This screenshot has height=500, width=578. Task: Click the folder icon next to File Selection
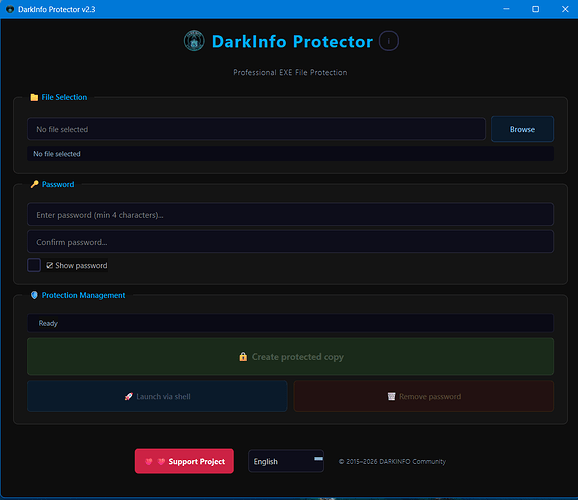(34, 97)
